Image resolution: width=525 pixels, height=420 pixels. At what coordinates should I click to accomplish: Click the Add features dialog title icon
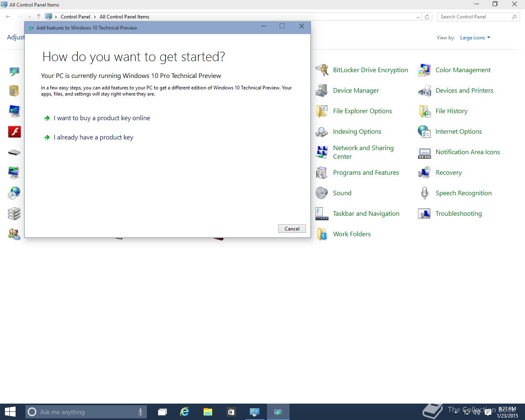pyautogui.click(x=31, y=28)
